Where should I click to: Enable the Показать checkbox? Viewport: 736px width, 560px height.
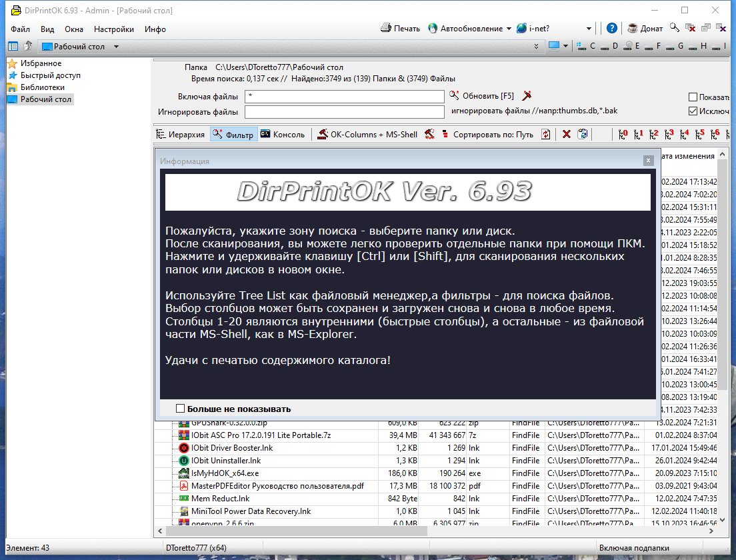(x=693, y=97)
